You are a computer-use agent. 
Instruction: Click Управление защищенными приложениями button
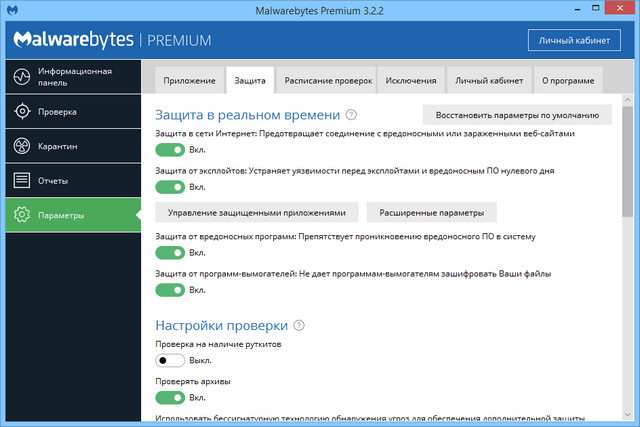coord(257,212)
